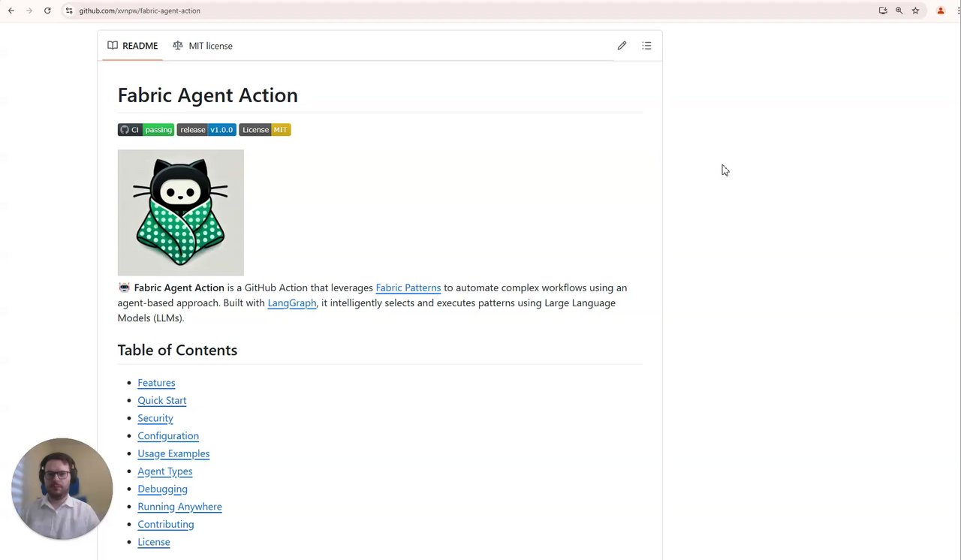Jump to Quick Start section link
Screen dimensions: 961x560
tap(162, 400)
